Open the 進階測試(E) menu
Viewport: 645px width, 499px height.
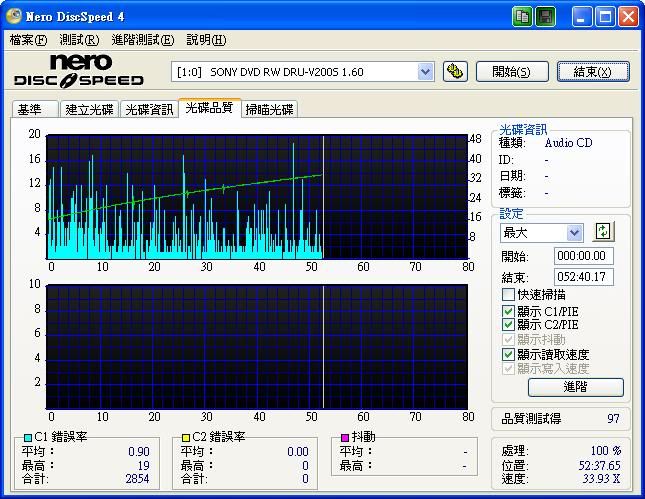pyautogui.click(x=143, y=40)
